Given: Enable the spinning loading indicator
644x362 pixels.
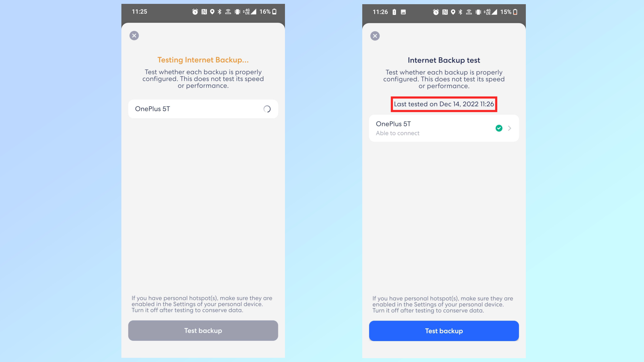Looking at the screenshot, I should coord(267,109).
